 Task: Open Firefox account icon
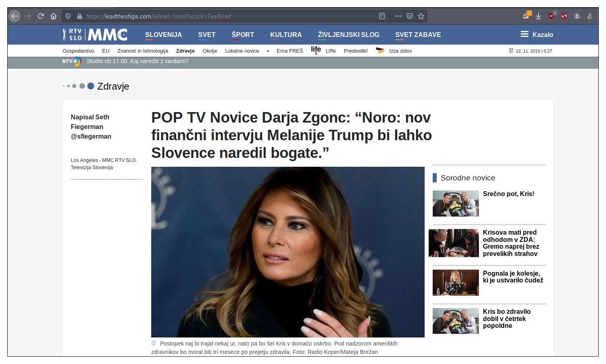pyautogui.click(x=577, y=16)
